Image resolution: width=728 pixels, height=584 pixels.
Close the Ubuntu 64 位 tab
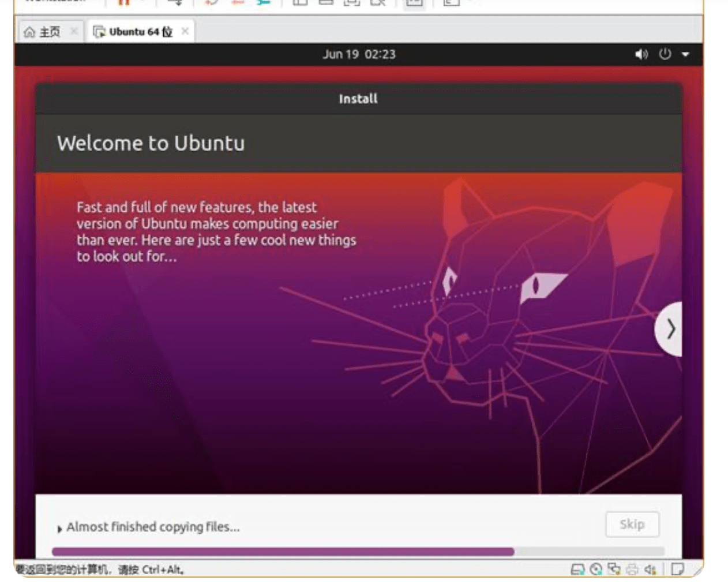click(x=185, y=31)
